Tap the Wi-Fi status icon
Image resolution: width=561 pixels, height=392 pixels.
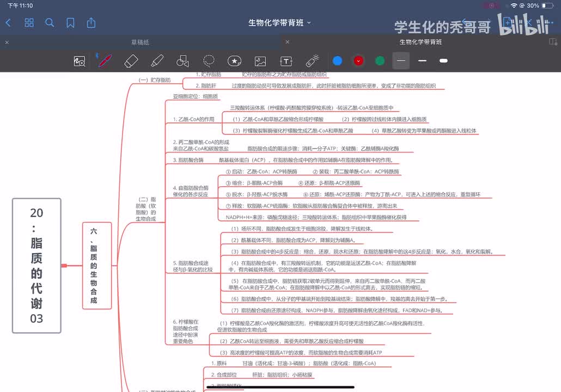pos(514,6)
